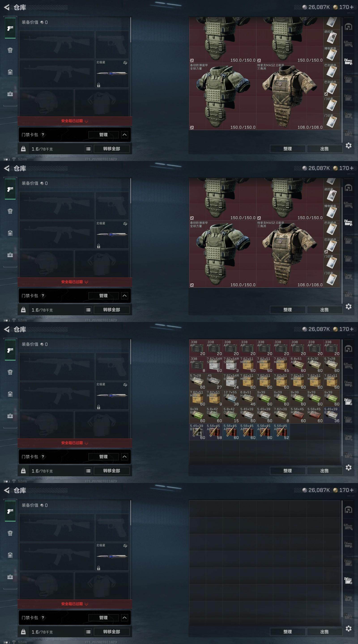Select the 5.45x39 BT stack of 36
This screenshot has height=644, width=358.
pos(331,415)
